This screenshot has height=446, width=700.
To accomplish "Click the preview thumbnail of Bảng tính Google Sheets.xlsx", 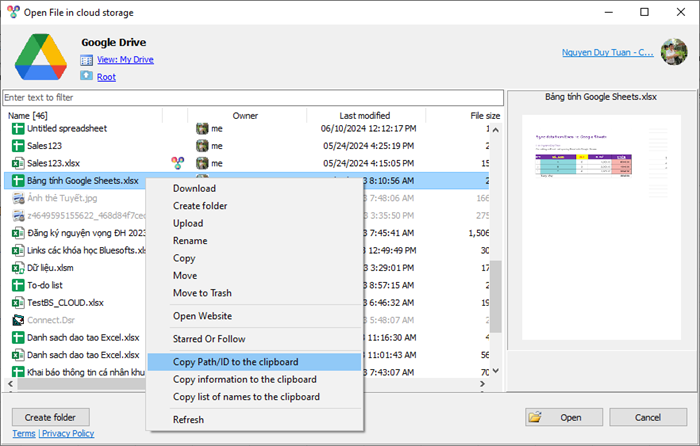I will pyautogui.click(x=601, y=227).
